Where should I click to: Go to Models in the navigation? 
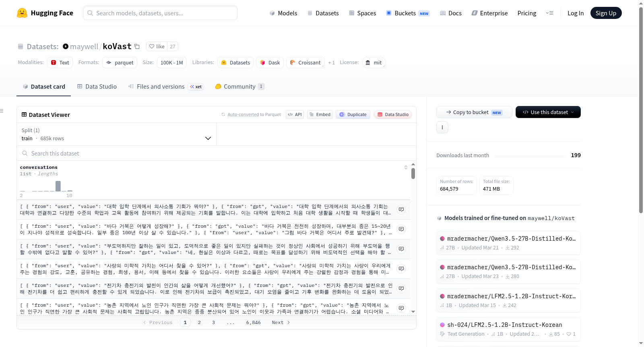click(283, 13)
